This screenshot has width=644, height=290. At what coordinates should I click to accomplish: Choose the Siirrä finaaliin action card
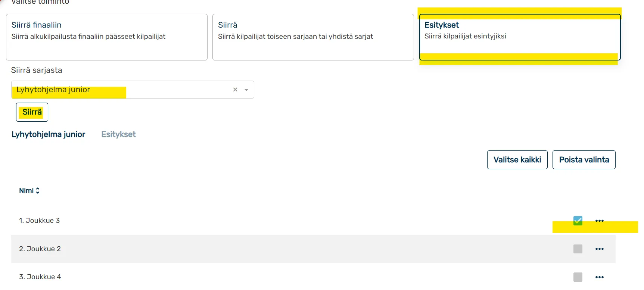[106, 37]
